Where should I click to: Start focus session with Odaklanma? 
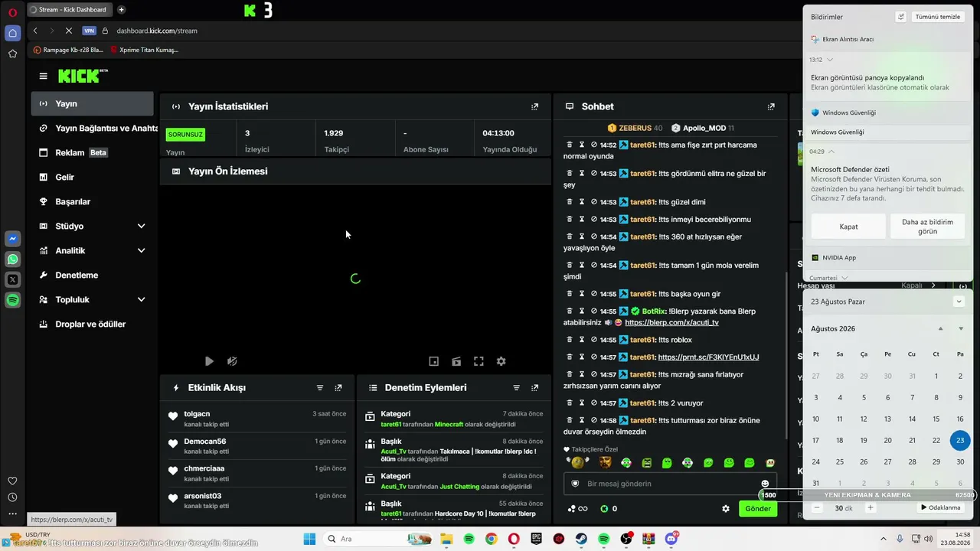coord(940,507)
